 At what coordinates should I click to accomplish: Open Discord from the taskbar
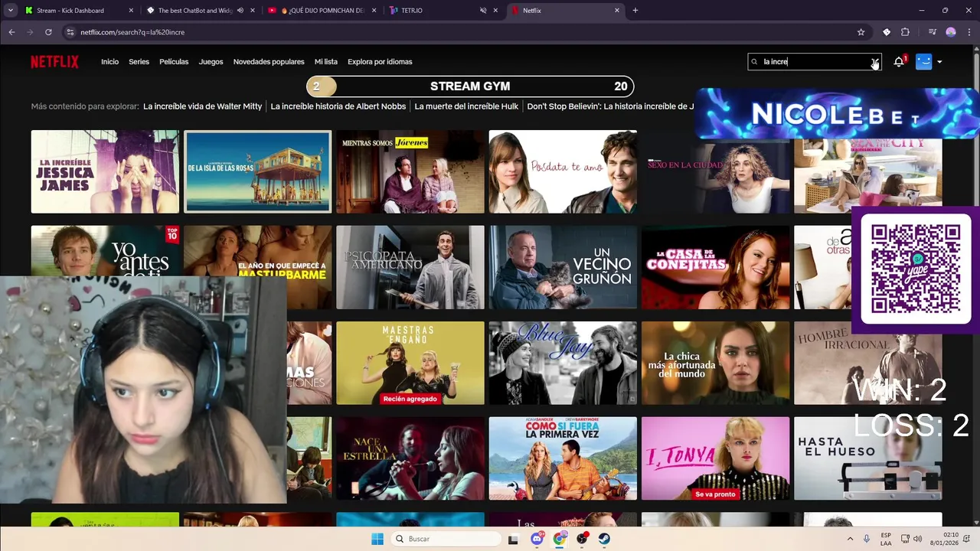(x=537, y=539)
